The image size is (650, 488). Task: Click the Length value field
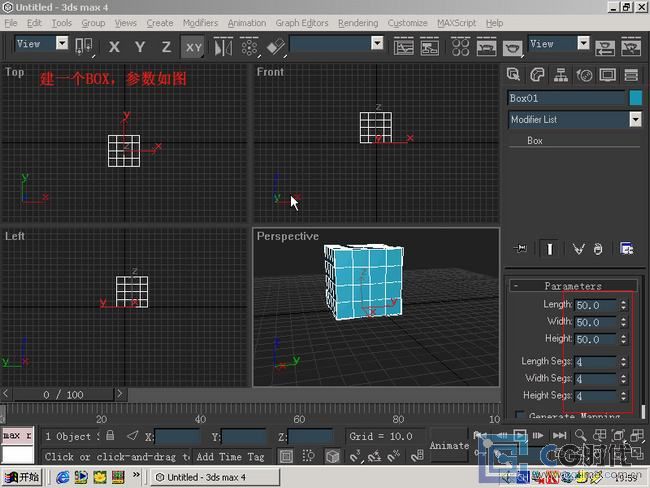tap(596, 306)
